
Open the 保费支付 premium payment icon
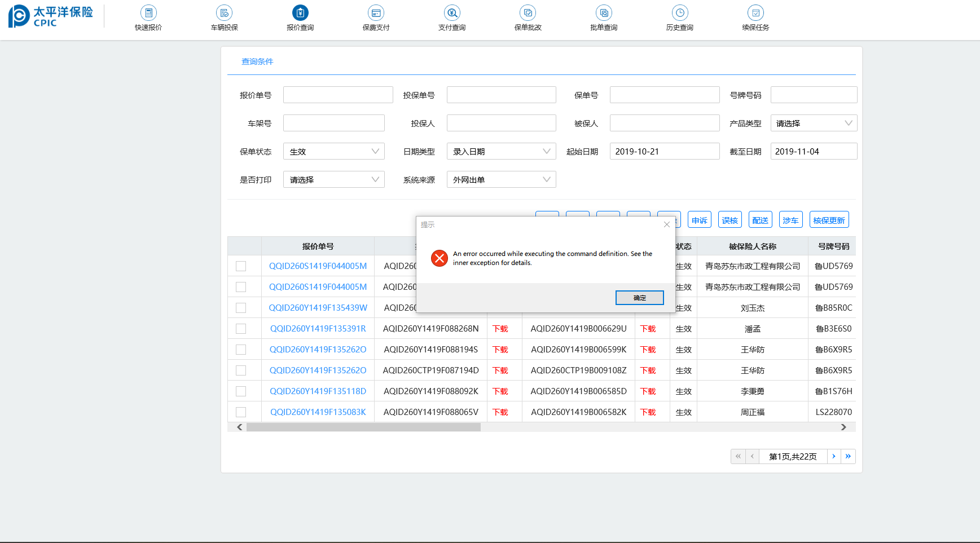tap(376, 13)
